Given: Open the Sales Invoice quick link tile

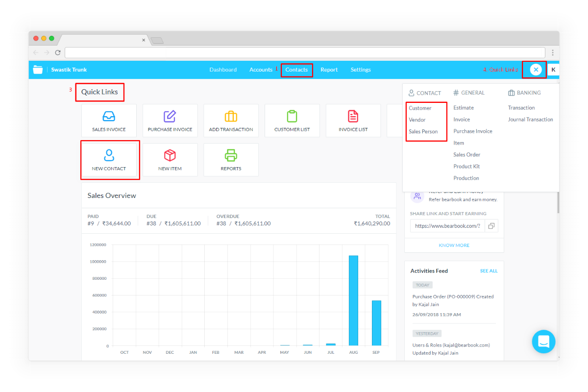Looking at the screenshot, I should pyautogui.click(x=109, y=121).
